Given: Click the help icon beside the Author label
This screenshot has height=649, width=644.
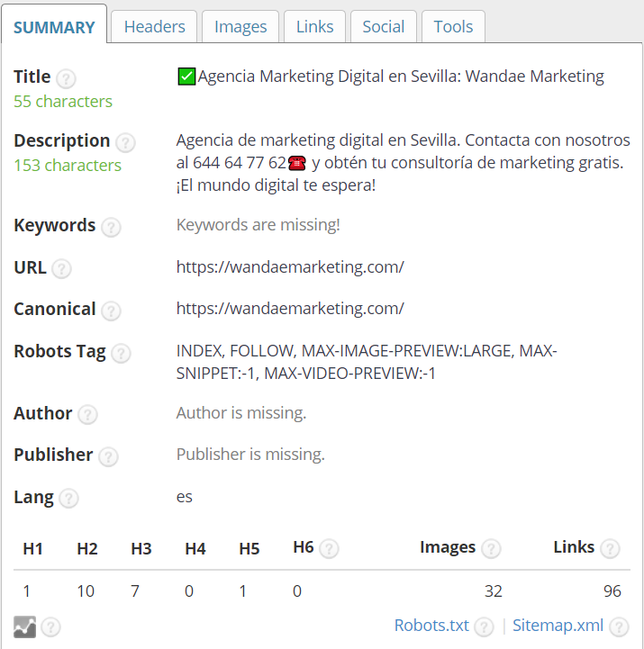Looking at the screenshot, I should click(87, 414).
